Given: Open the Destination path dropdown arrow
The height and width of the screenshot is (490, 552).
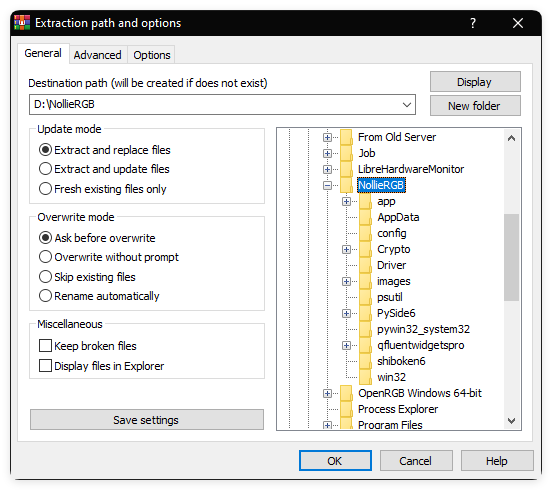Looking at the screenshot, I should point(407,105).
